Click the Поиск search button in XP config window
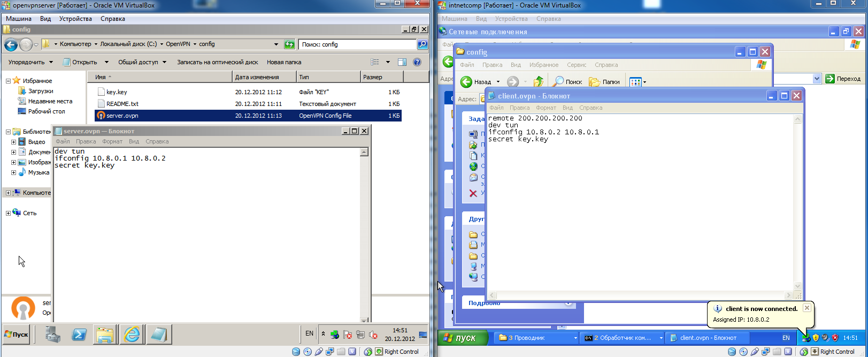This screenshot has height=357, width=868. pyautogui.click(x=567, y=81)
